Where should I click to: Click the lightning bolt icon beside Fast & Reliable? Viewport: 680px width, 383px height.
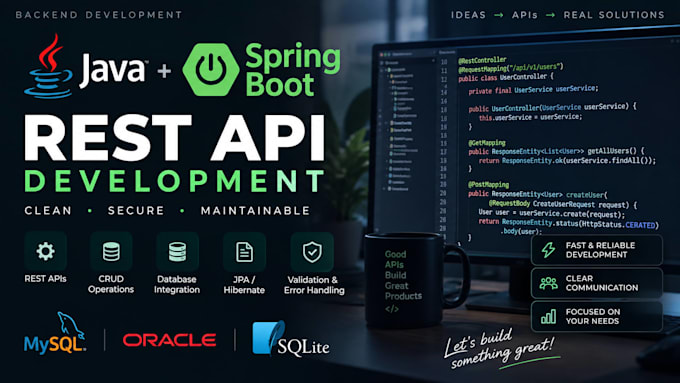point(549,250)
